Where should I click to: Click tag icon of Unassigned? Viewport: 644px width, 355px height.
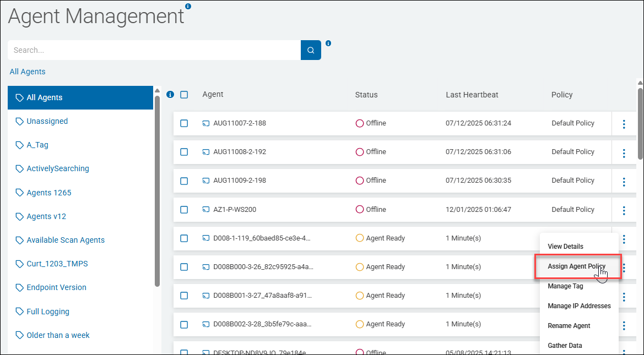click(x=19, y=122)
